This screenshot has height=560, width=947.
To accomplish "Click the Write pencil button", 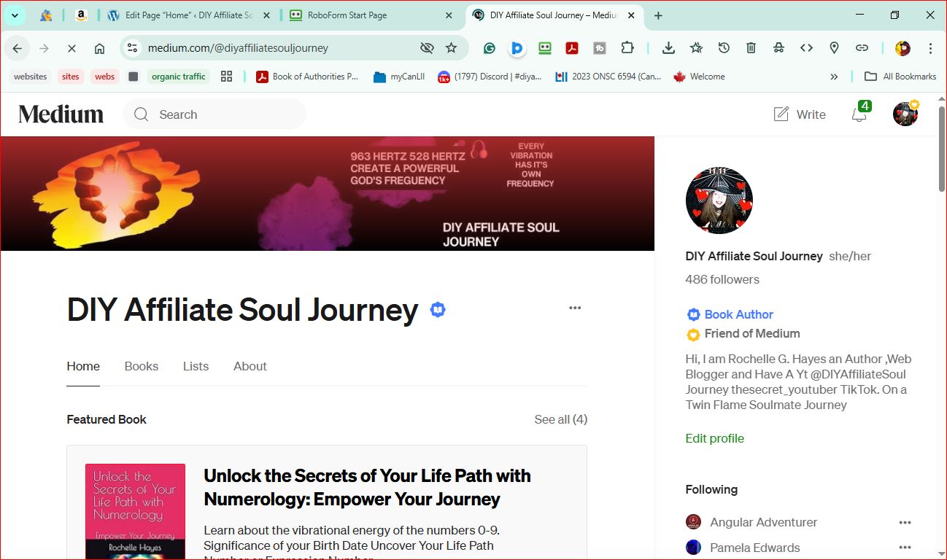I will 800,114.
